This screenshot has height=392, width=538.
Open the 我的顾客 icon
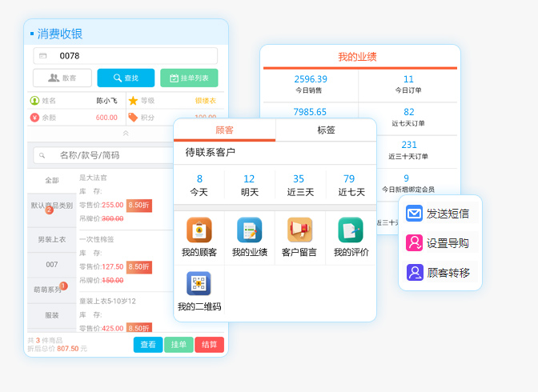coord(199,230)
